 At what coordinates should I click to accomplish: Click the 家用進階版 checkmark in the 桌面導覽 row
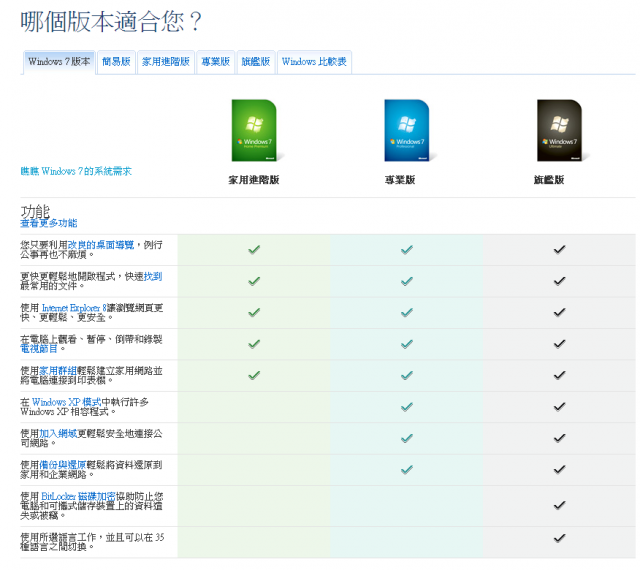pyautogui.click(x=254, y=249)
